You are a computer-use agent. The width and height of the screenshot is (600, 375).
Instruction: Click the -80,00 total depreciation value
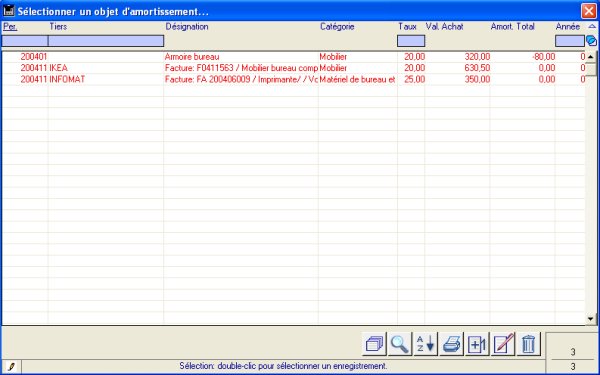pyautogui.click(x=543, y=57)
